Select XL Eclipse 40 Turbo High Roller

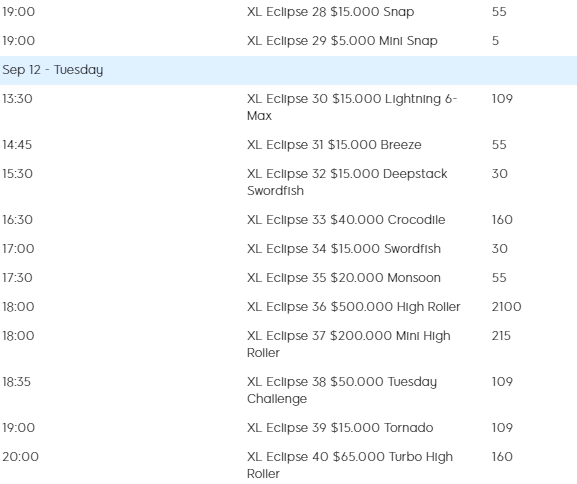pyautogui.click(x=350, y=465)
